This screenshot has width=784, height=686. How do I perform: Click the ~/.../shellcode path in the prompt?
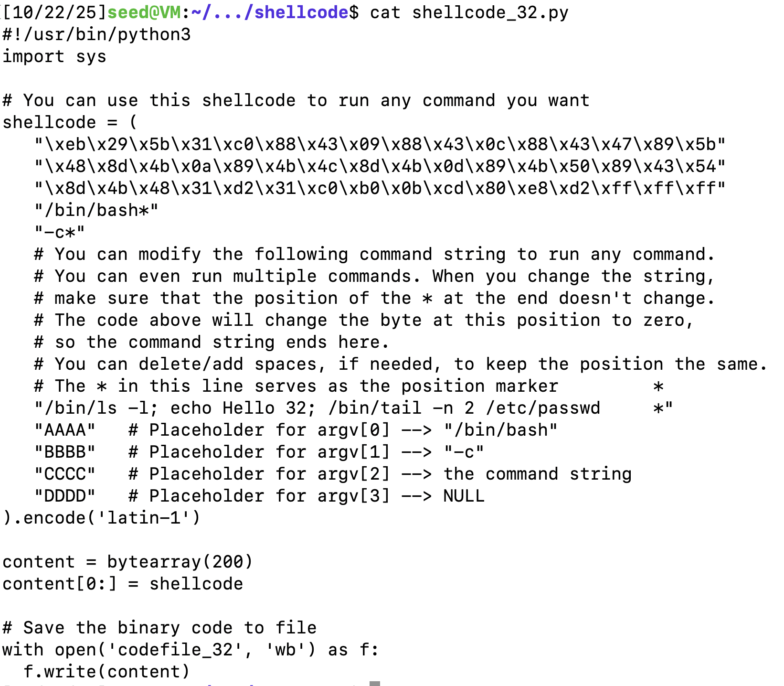(269, 12)
